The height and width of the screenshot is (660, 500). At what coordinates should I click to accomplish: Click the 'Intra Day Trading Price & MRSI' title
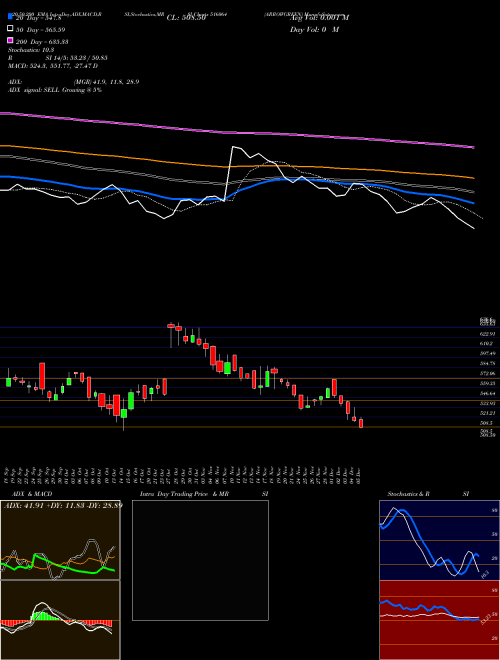tap(205, 494)
